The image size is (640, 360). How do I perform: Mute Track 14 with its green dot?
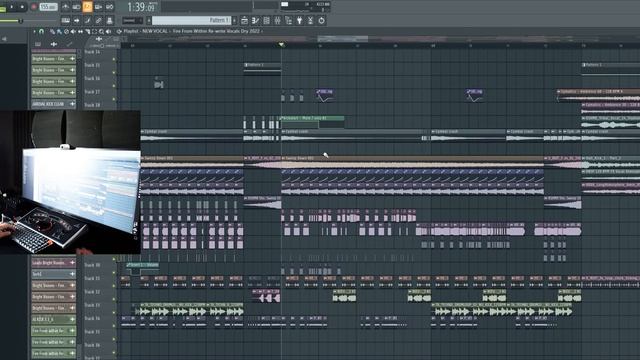click(114, 60)
